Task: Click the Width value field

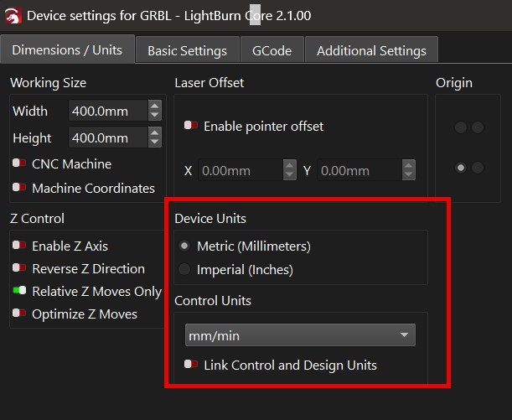Action: [x=108, y=111]
